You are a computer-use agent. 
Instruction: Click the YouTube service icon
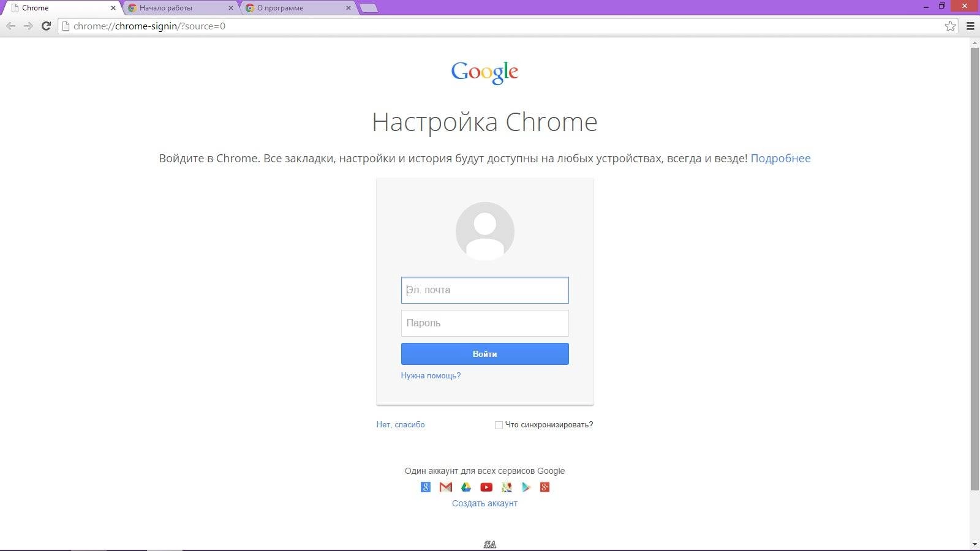click(x=486, y=487)
